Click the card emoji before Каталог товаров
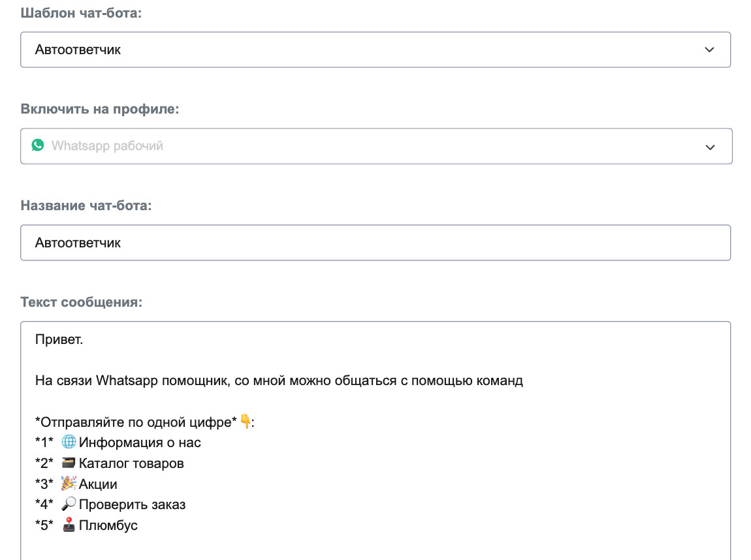This screenshot has height=560, width=751. [x=69, y=463]
